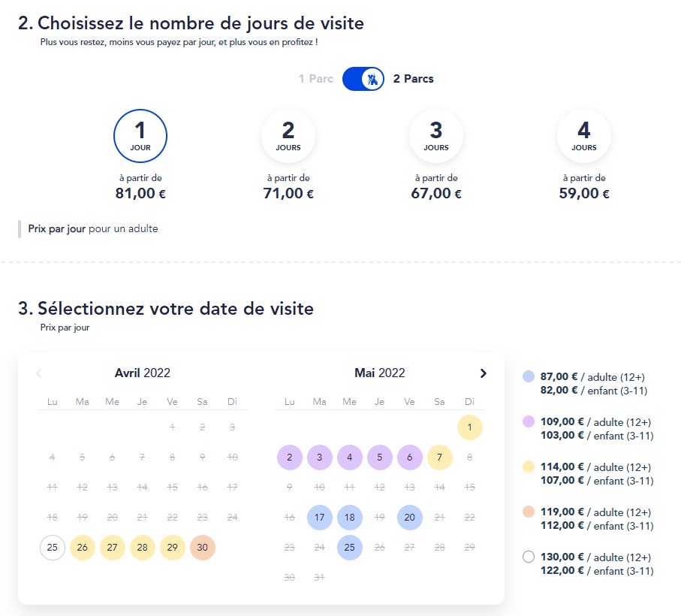This screenshot has width=681, height=616.
Task: Select the "1 JOUR" ticket option
Action: (x=140, y=136)
